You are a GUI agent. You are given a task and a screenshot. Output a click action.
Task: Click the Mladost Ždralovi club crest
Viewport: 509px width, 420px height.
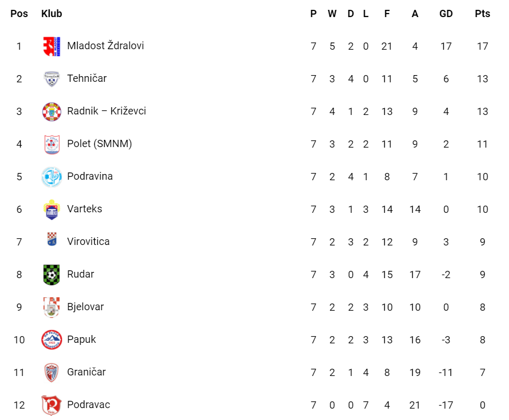coord(52,46)
